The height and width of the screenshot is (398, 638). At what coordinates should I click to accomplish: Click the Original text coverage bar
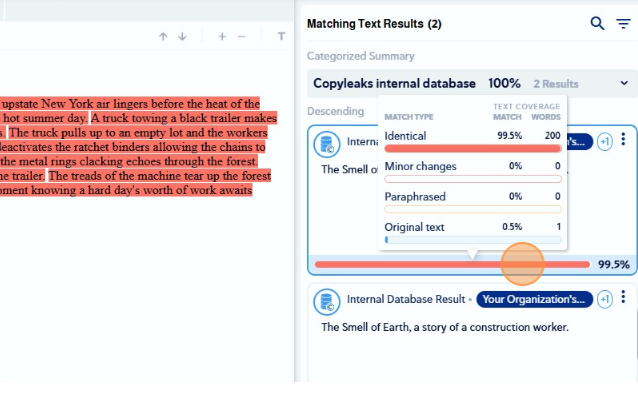473,240
